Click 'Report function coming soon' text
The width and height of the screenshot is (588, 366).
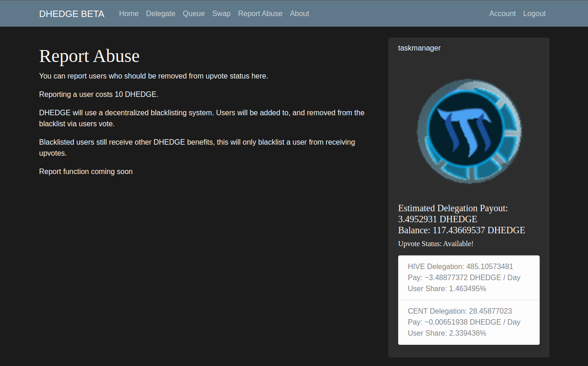coord(86,172)
